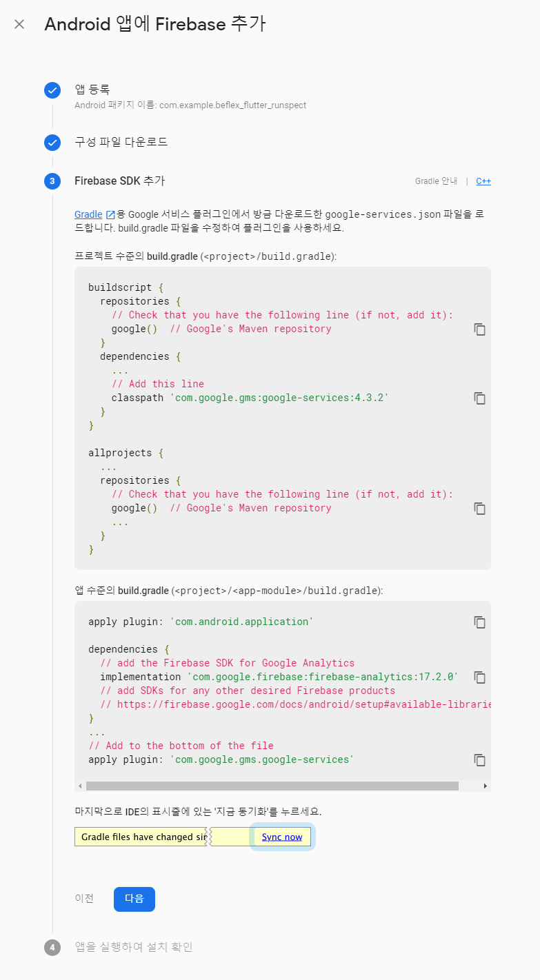The image size is (540, 980).
Task: Click the external link icon beside Gradle
Action: [x=110, y=214]
